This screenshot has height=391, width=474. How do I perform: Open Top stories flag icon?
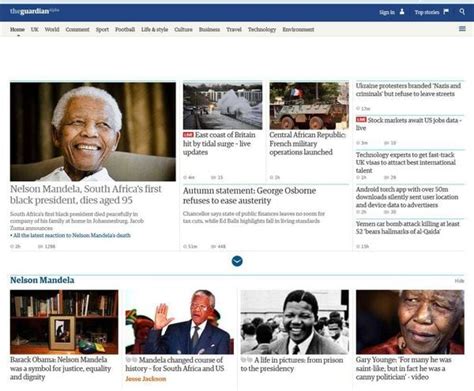(x=446, y=12)
